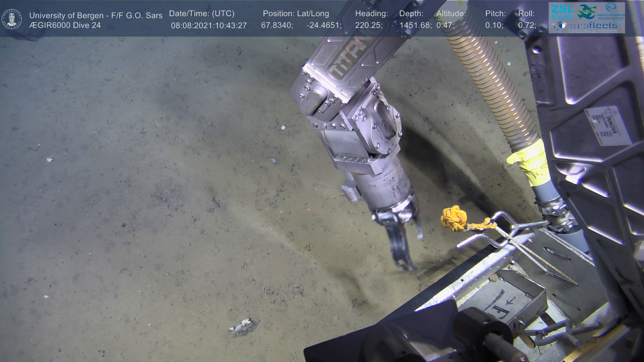Click the Position: Lat/Long label
Screen dimensions: 644x362
(x=296, y=14)
